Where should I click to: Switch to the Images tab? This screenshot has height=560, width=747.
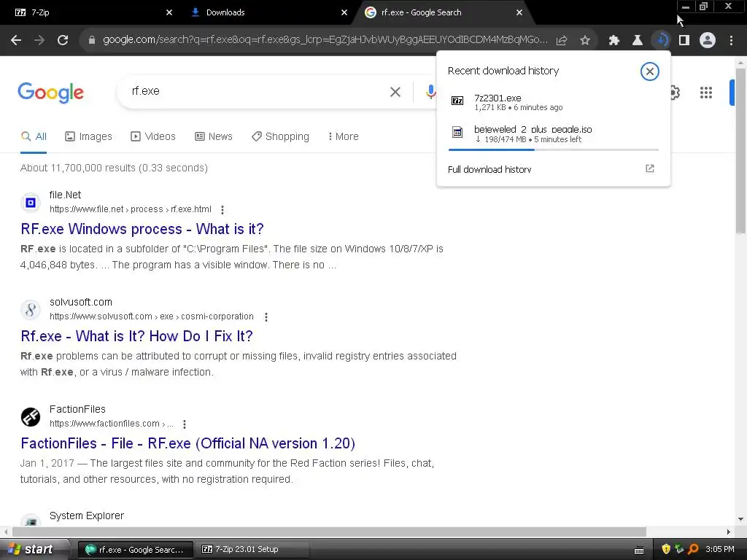coord(88,136)
